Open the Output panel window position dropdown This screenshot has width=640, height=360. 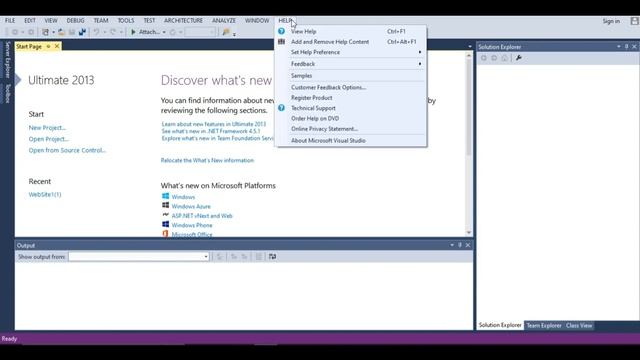tap(452, 245)
